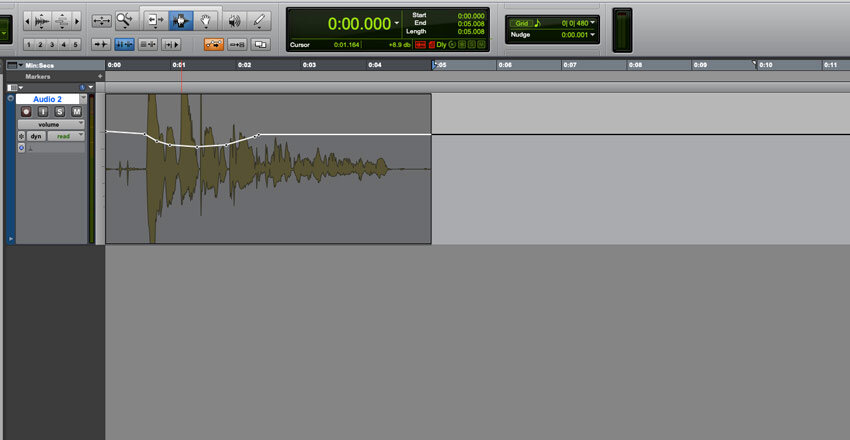Click the Audio 2 track name
The width and height of the screenshot is (850, 440).
pyautogui.click(x=47, y=99)
